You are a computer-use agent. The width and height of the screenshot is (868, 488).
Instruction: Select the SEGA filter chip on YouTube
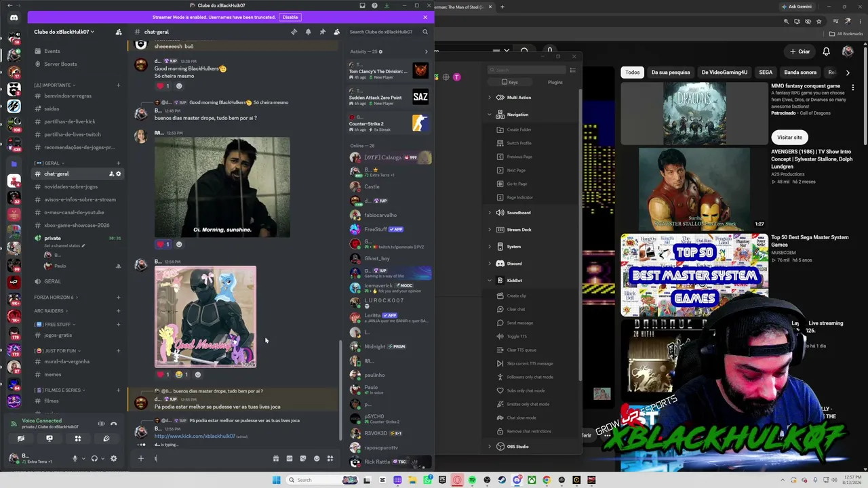point(766,73)
